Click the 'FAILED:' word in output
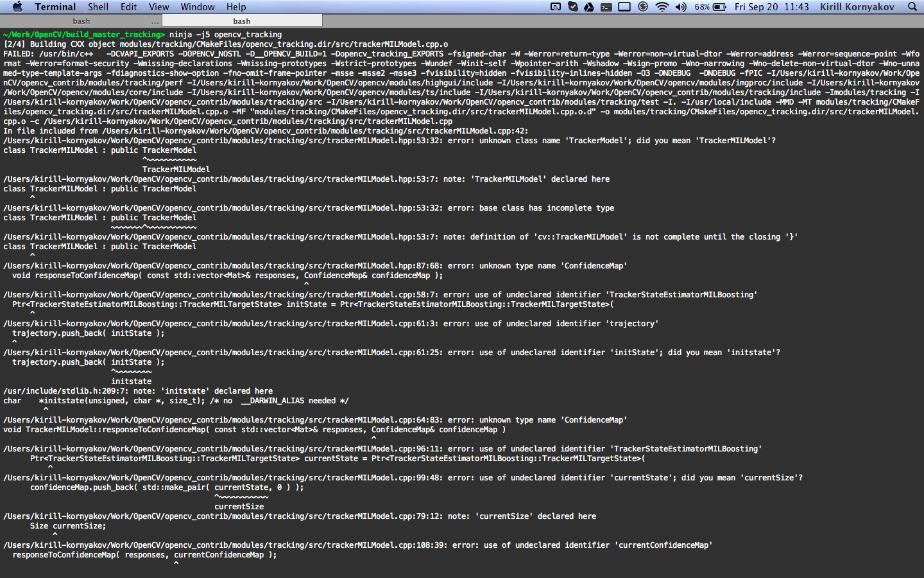 (19, 54)
